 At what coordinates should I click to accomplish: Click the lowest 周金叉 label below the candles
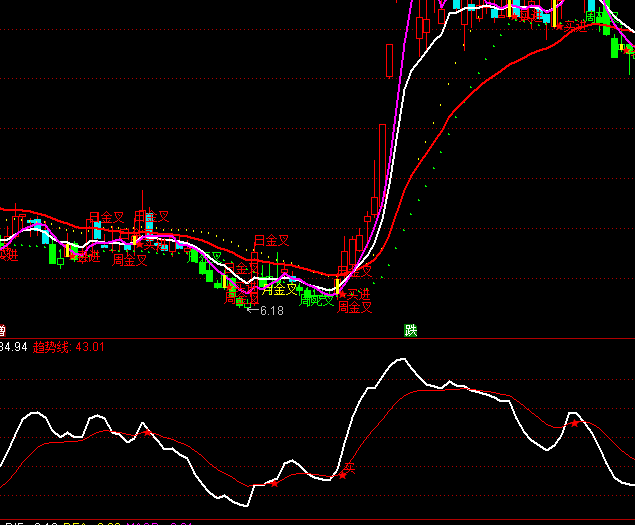tap(355, 308)
